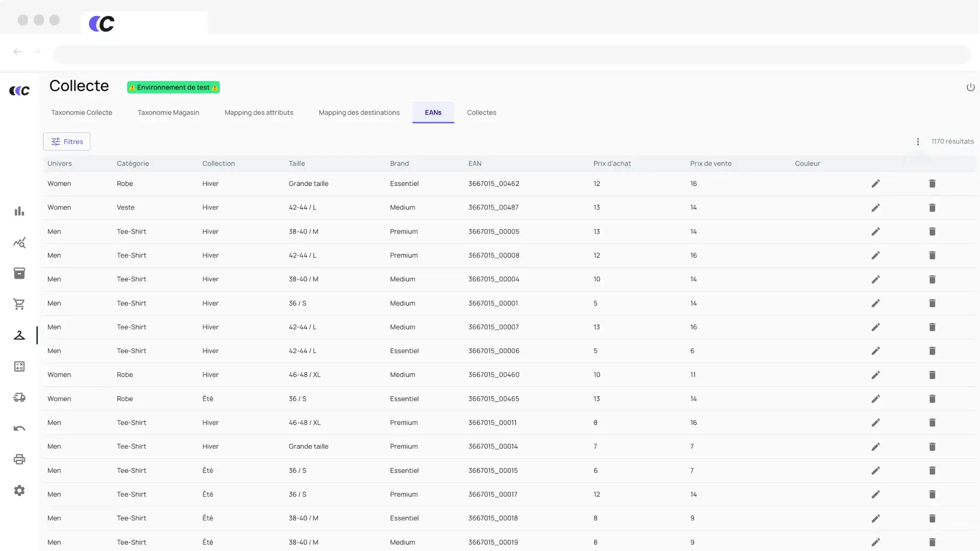Click the printer sidebar icon
Screen dimensions: 980x551
point(19,459)
